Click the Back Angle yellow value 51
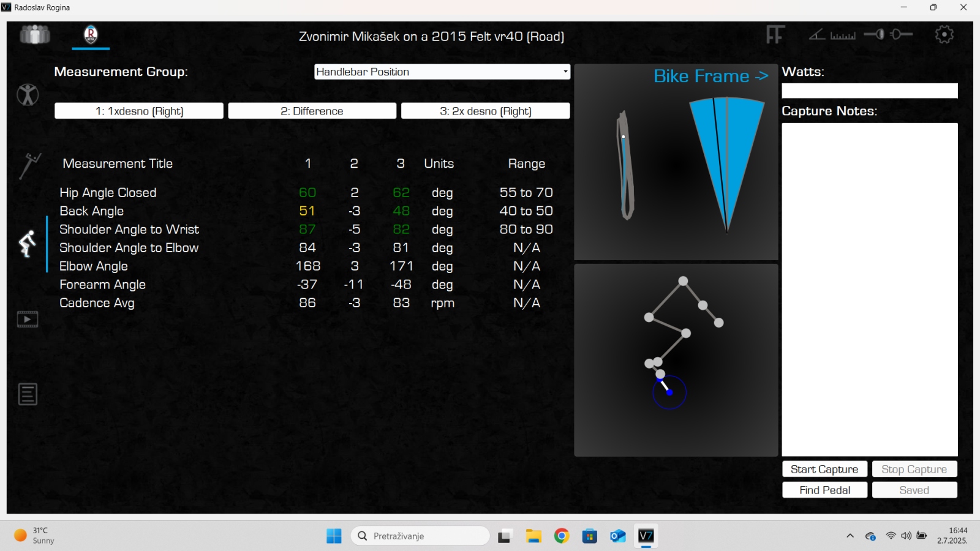This screenshot has width=980, height=551. pyautogui.click(x=307, y=211)
